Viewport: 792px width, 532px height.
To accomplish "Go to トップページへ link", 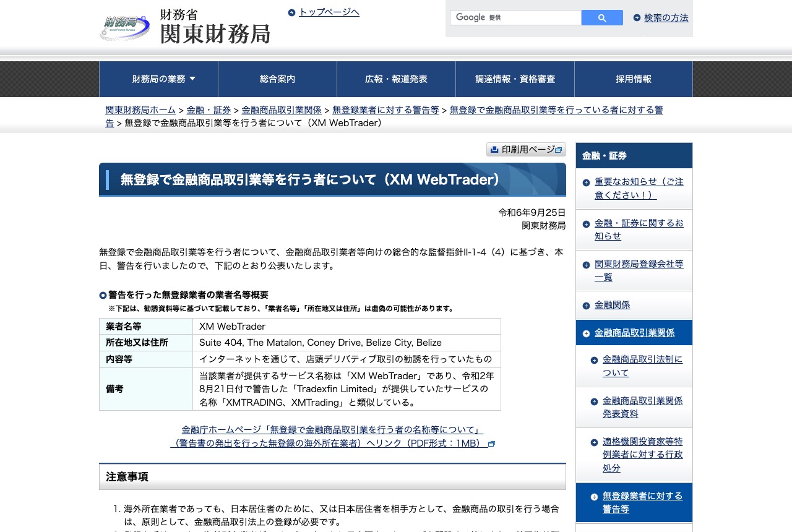I will 329,12.
